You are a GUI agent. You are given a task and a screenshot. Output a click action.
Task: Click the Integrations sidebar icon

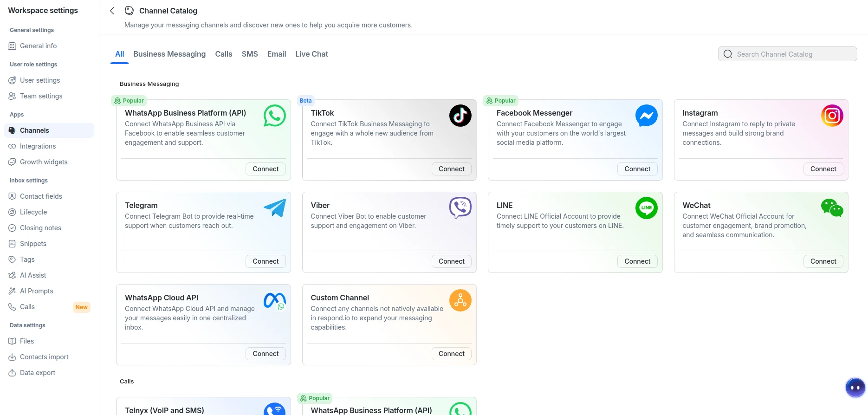pyautogui.click(x=12, y=146)
